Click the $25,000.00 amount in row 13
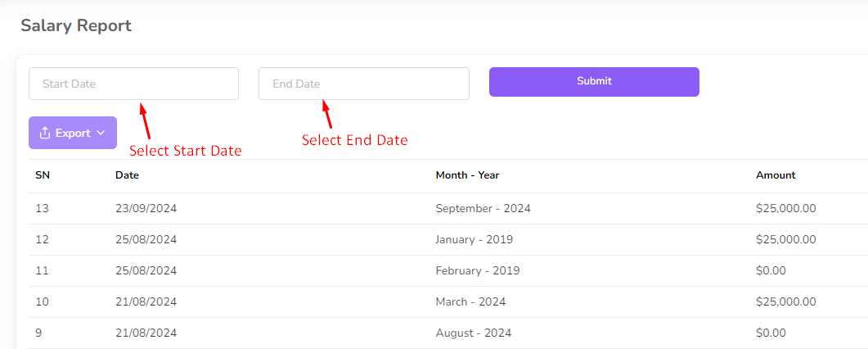The image size is (868, 349). (x=785, y=209)
